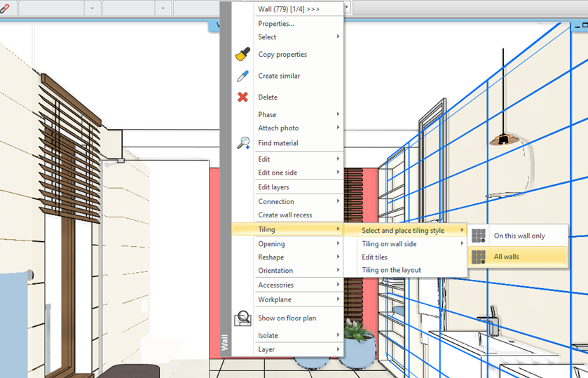Image resolution: width=588 pixels, height=378 pixels.
Task: Expand the Workplane submenu
Action: pyautogui.click(x=299, y=299)
